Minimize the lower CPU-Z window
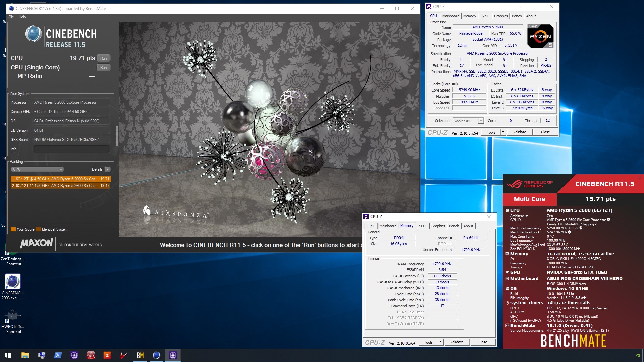The height and width of the screenshot is (362, 644). click(x=458, y=217)
